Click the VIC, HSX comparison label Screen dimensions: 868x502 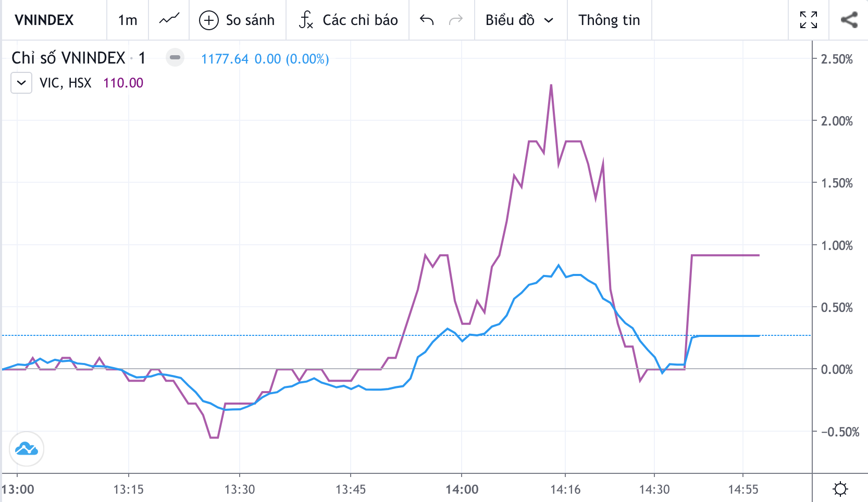[66, 83]
